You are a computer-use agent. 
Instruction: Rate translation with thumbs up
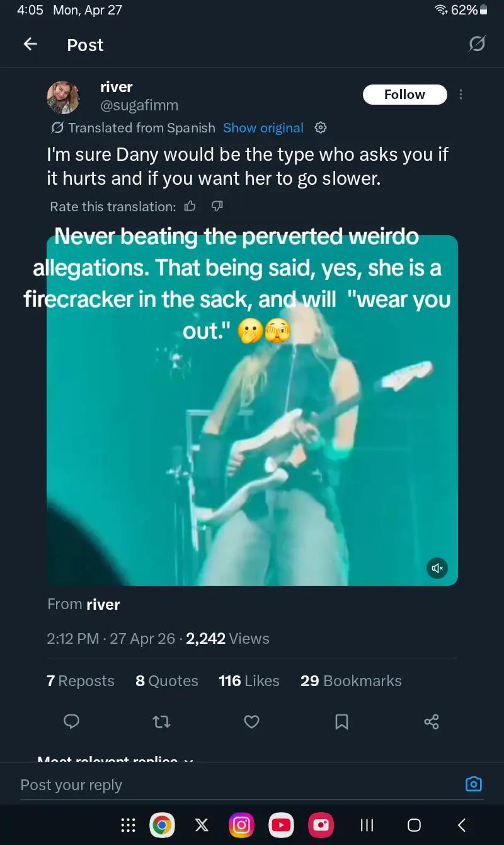(190, 206)
